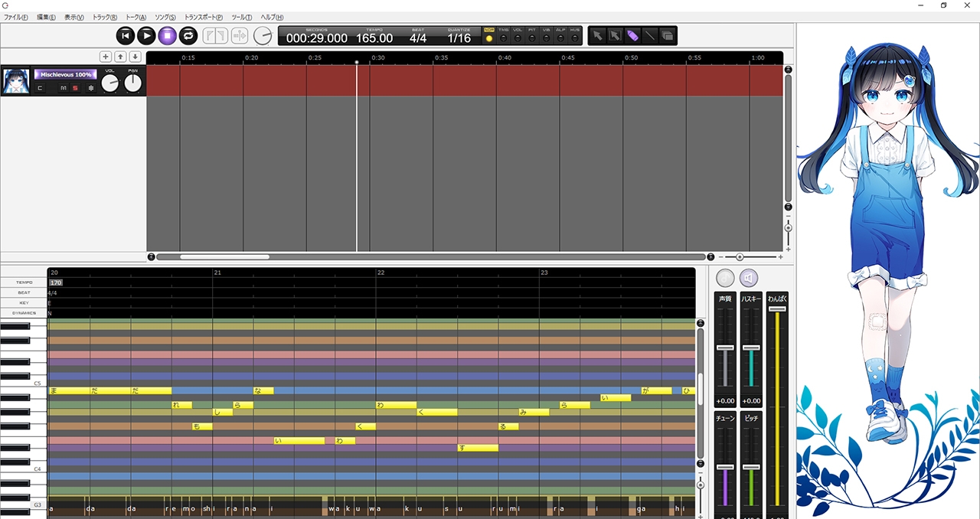The height and width of the screenshot is (519, 980).
Task: Stop playback with the purple stop button
Action: coord(168,35)
